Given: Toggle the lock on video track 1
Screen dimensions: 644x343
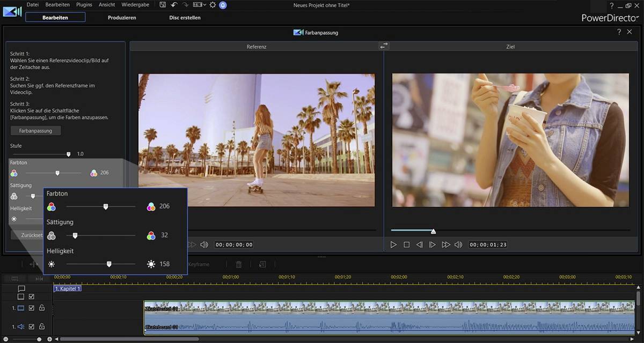Looking at the screenshot, I should pyautogui.click(x=41, y=308).
